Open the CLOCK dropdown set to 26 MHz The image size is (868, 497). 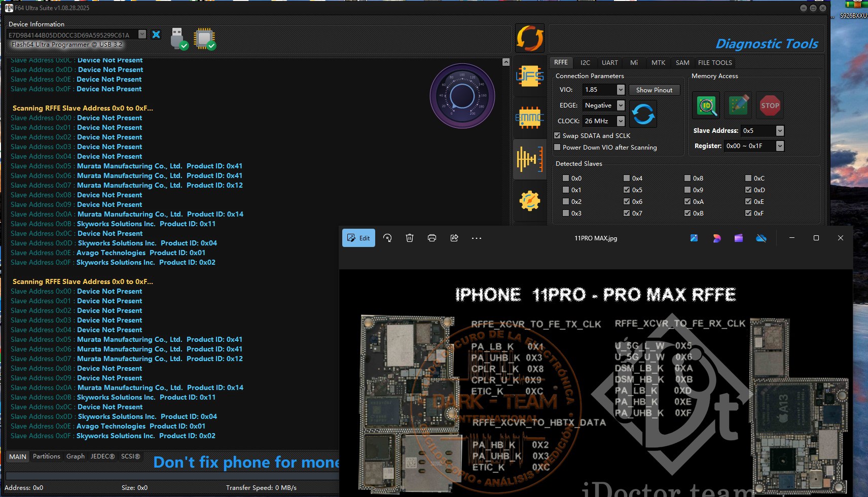point(621,121)
